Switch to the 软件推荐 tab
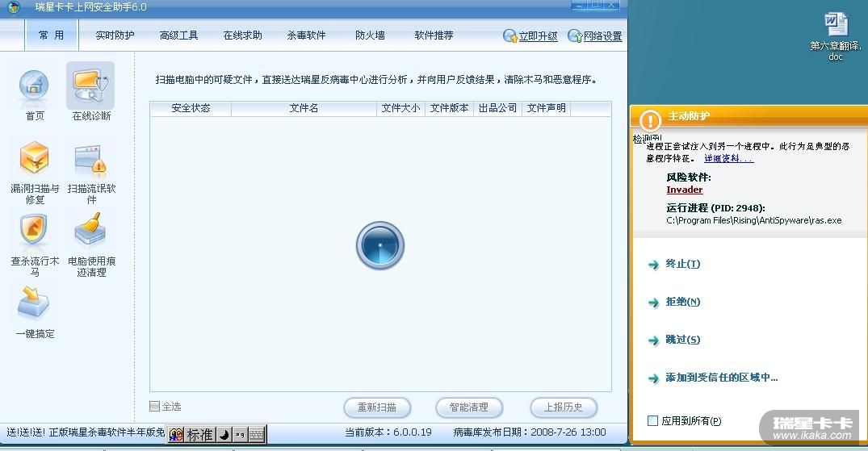The image size is (868, 451). click(434, 35)
